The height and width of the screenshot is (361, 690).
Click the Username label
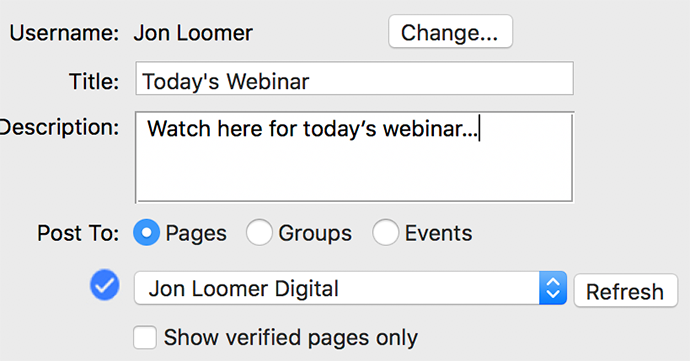64,33
